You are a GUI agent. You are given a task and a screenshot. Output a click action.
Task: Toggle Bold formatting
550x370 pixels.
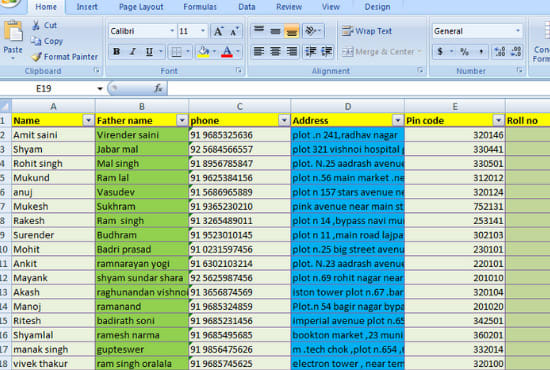(117, 52)
